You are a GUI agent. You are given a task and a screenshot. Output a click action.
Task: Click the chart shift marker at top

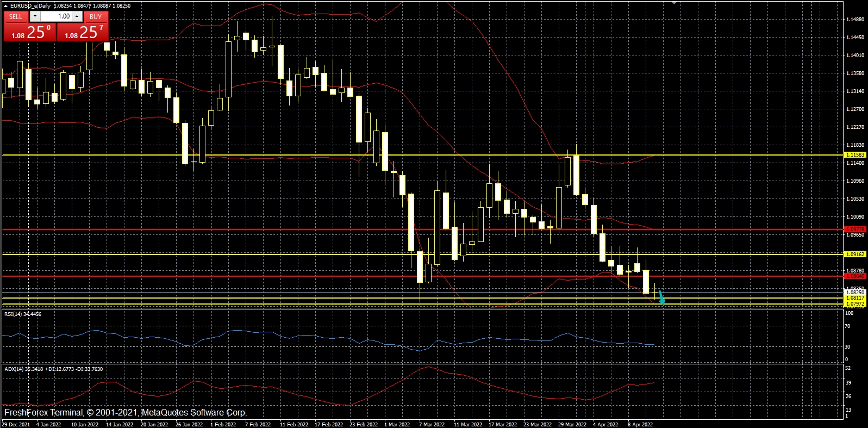674,3
